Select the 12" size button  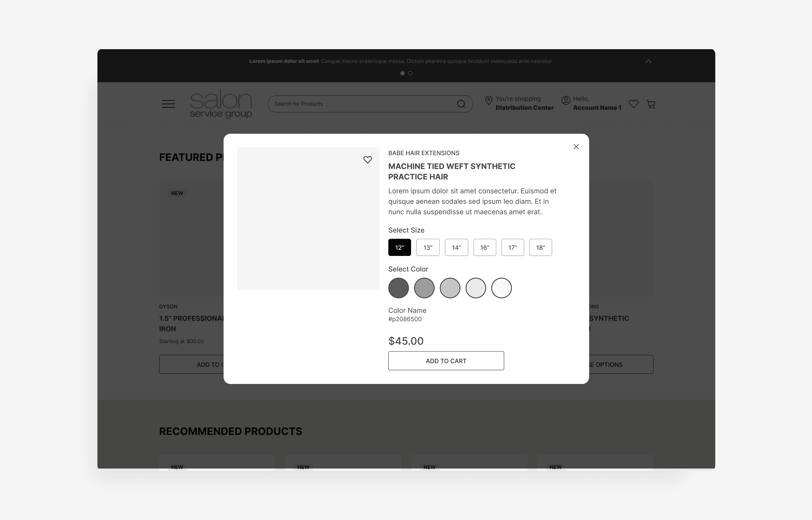click(x=400, y=248)
